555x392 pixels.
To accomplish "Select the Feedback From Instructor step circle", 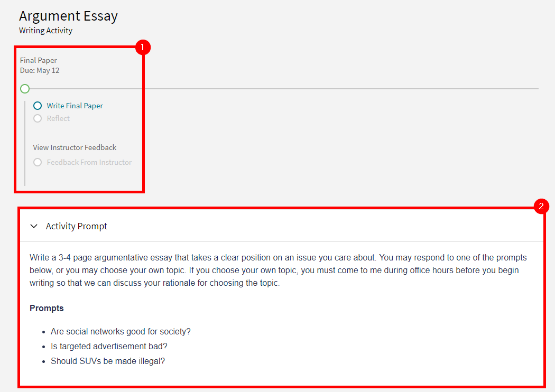I will (x=38, y=162).
